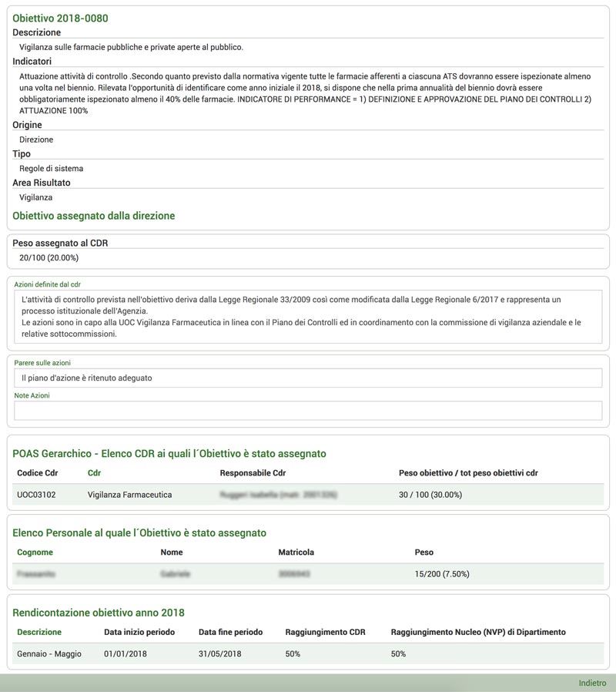This screenshot has height=692, width=616.
Task: Click the Raggiungimento CDR column header
Action: tap(325, 632)
